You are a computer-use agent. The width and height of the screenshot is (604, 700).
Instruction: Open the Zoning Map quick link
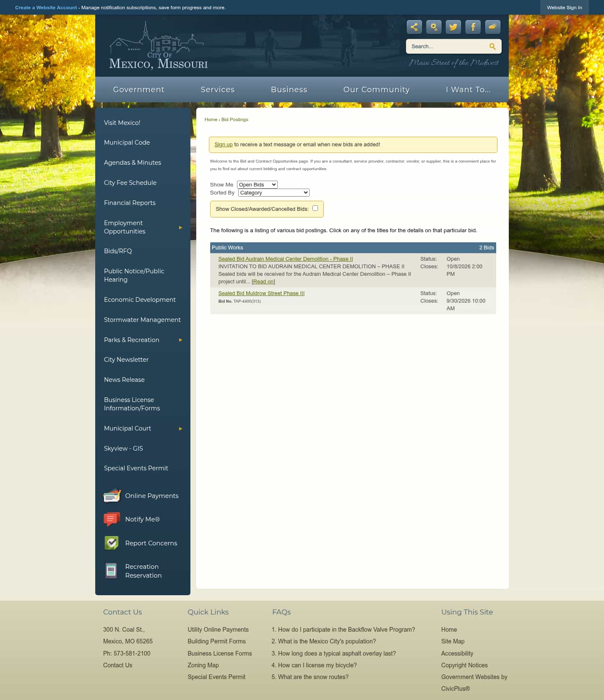[x=203, y=665]
